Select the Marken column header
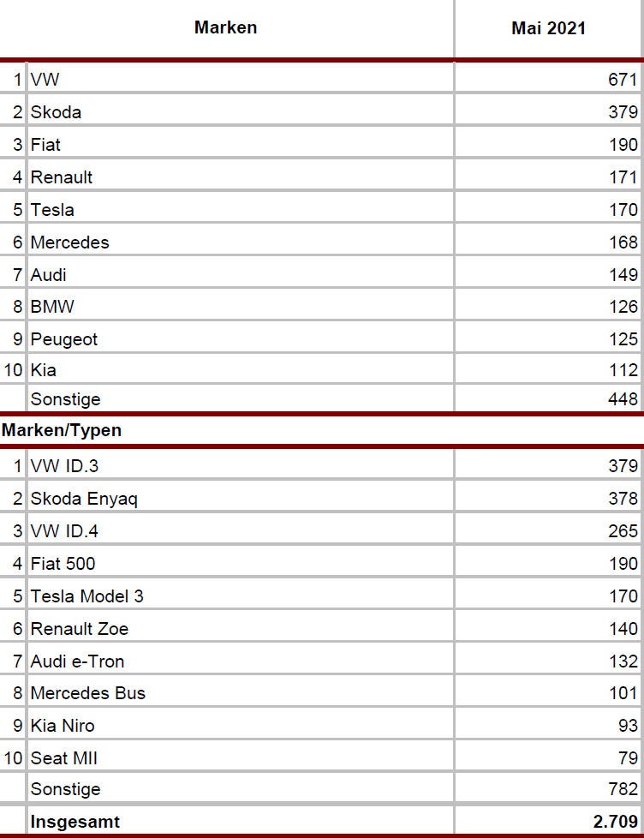The height and width of the screenshot is (838, 644). [x=226, y=27]
